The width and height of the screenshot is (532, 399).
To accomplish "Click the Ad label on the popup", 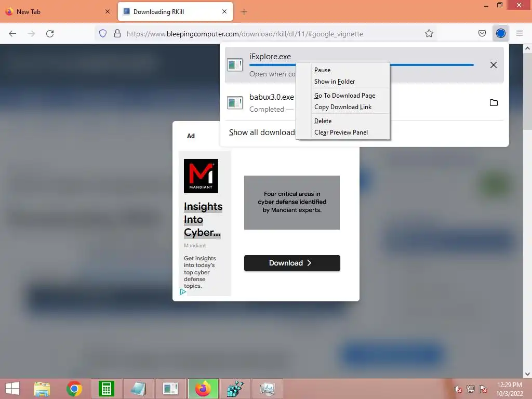I will [x=191, y=136].
